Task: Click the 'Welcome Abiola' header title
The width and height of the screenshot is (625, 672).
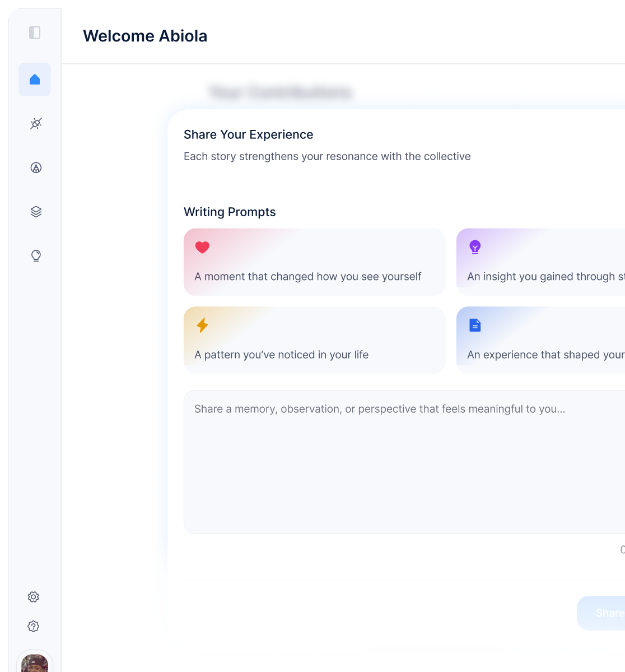Action: pyautogui.click(x=145, y=36)
